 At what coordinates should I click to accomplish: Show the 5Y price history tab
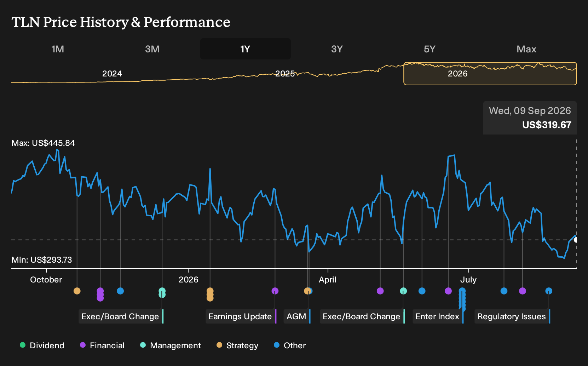click(430, 49)
